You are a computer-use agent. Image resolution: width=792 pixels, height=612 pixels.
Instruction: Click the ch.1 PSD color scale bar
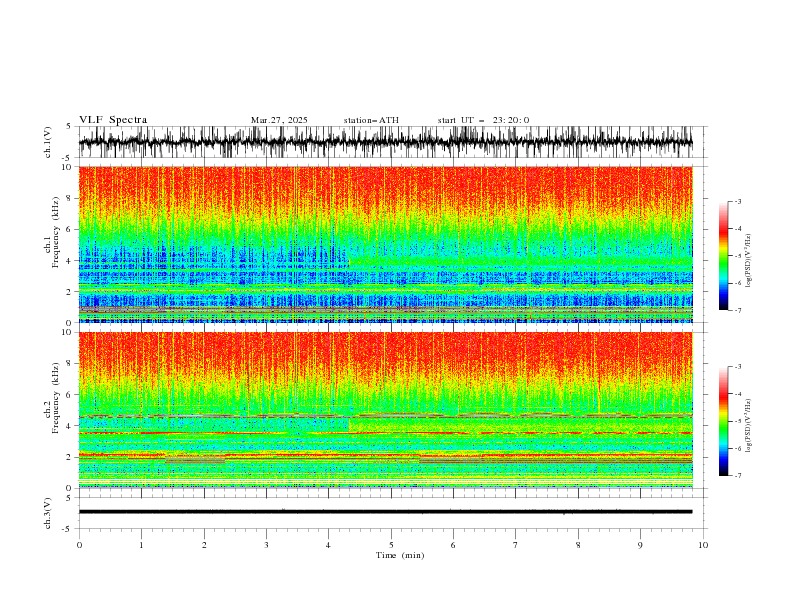click(x=723, y=256)
